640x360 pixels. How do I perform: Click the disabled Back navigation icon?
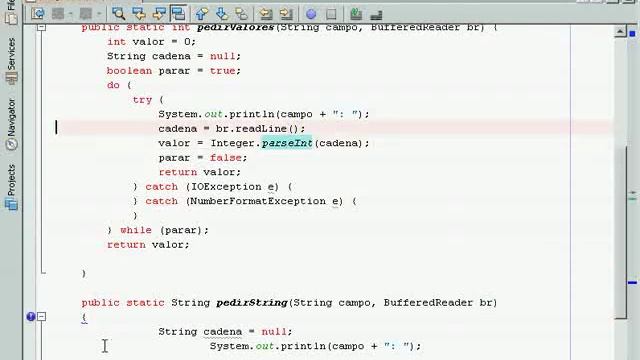[58, 14]
